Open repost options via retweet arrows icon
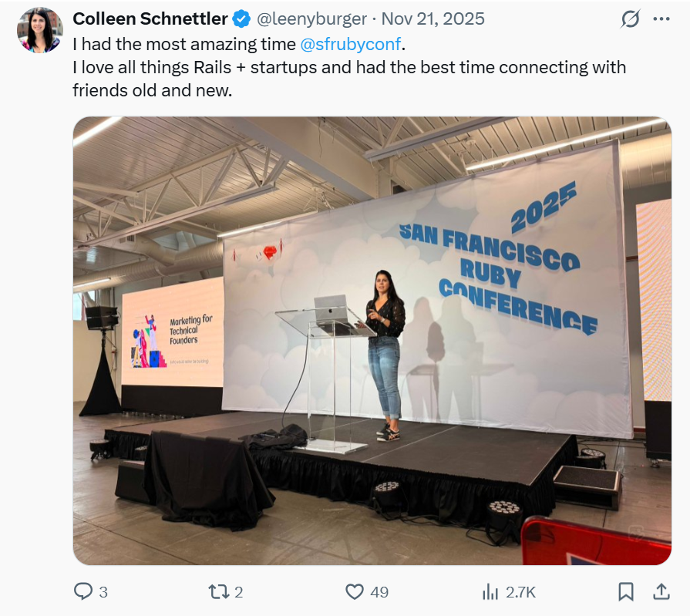Viewport: 690px width, 616px height. pos(219,591)
